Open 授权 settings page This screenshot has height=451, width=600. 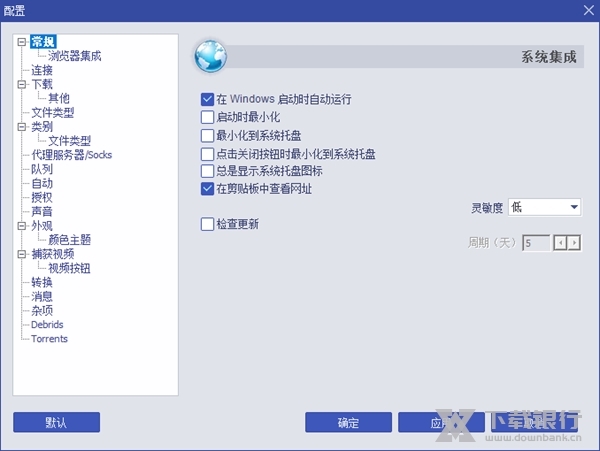click(x=42, y=197)
